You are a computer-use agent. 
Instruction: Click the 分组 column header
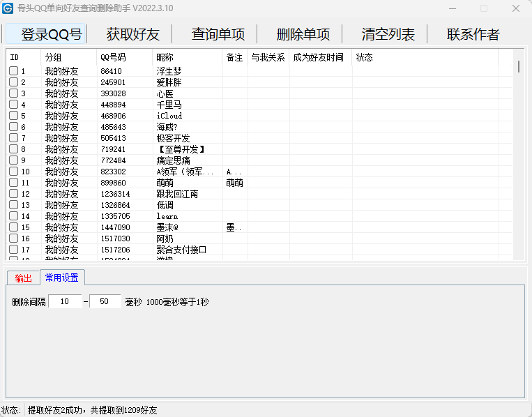pyautogui.click(x=69, y=57)
